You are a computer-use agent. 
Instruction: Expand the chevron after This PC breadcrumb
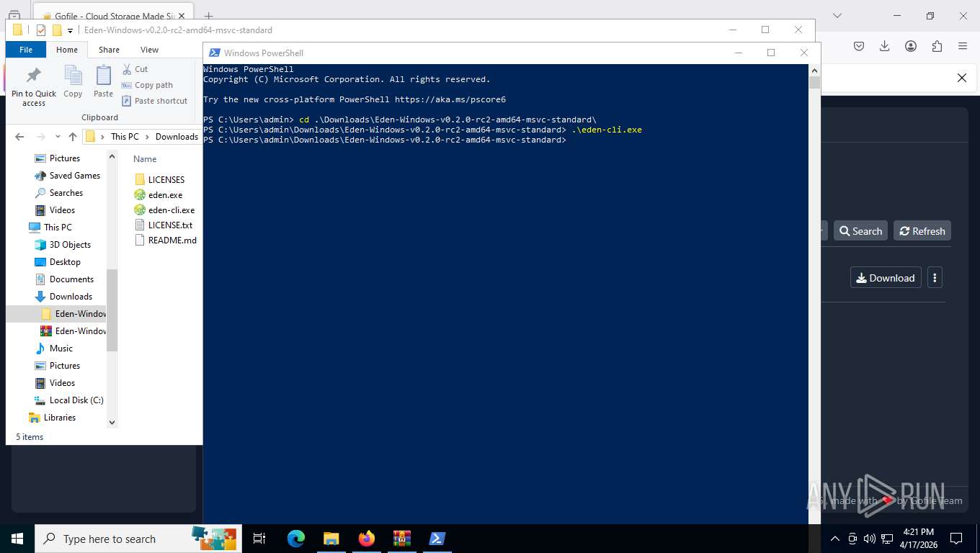(147, 137)
